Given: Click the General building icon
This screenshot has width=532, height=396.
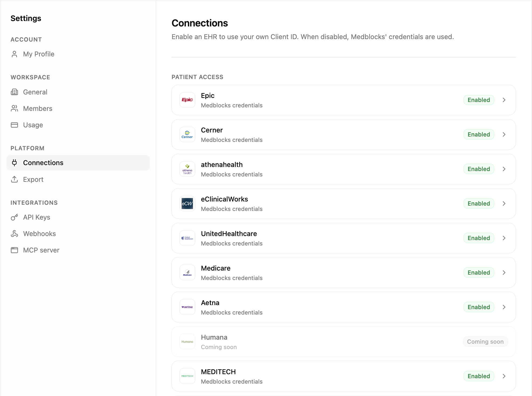Looking at the screenshot, I should coord(14,92).
